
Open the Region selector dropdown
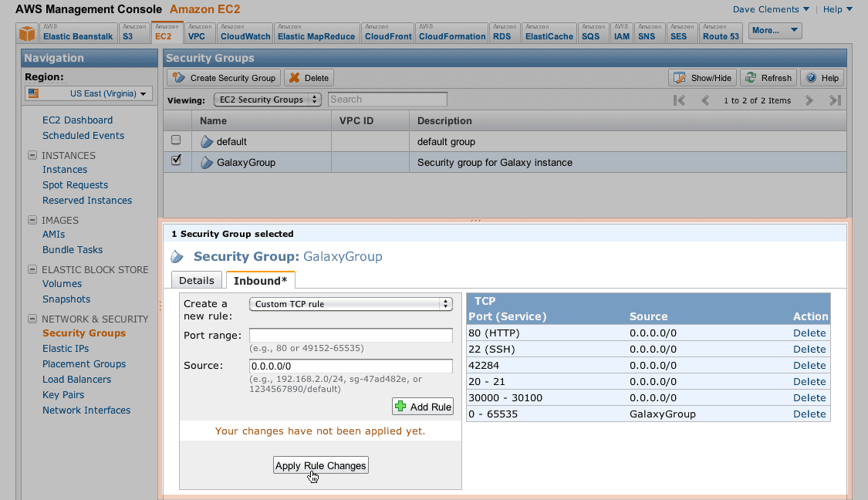pyautogui.click(x=88, y=93)
